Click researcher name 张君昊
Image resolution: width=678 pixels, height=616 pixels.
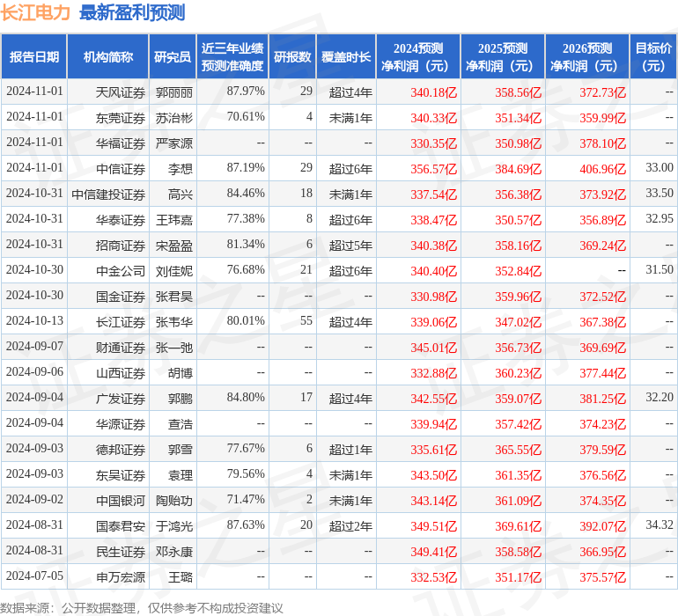pos(173,296)
